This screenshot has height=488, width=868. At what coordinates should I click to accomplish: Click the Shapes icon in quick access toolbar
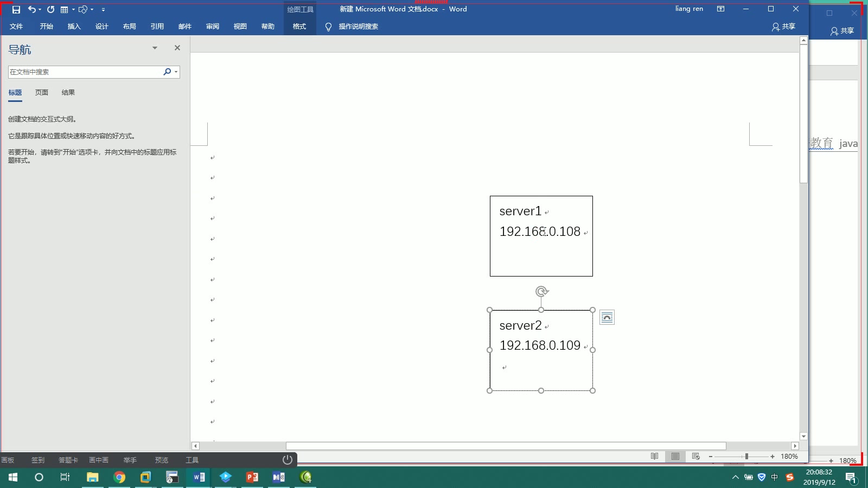(x=83, y=9)
